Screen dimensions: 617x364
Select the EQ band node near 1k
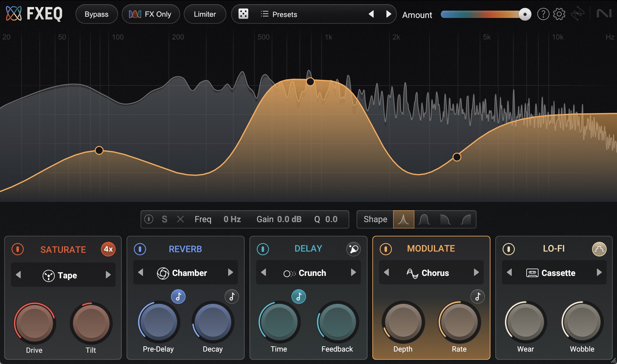(310, 81)
